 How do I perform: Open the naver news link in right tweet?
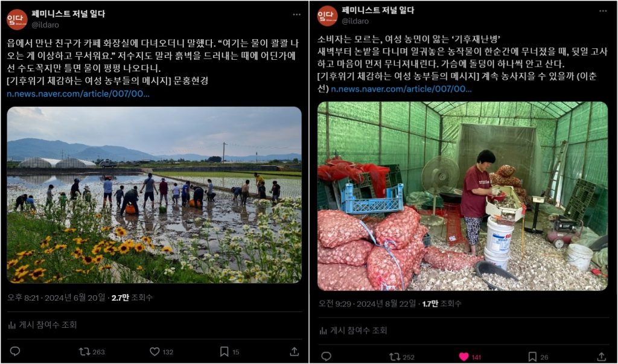401,89
